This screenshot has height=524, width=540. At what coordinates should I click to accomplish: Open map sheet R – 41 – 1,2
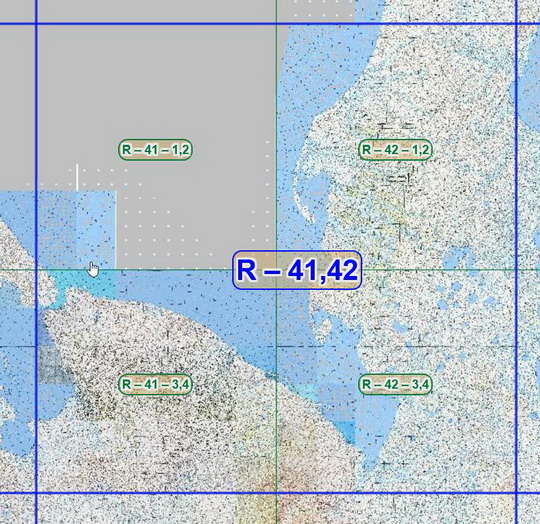(x=155, y=150)
